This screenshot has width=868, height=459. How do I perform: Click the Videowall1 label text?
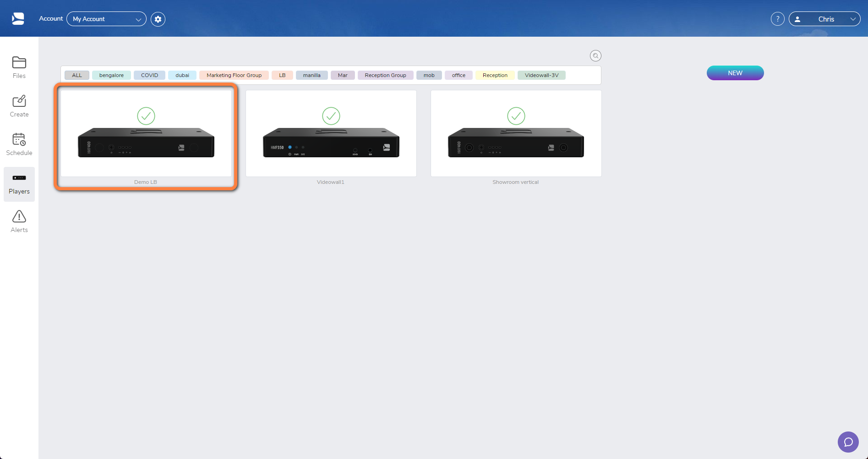point(331,182)
